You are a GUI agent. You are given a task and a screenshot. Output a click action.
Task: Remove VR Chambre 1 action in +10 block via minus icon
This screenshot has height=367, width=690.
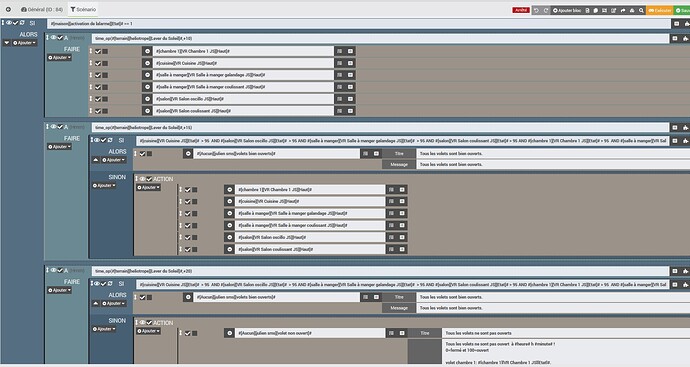[x=147, y=51]
